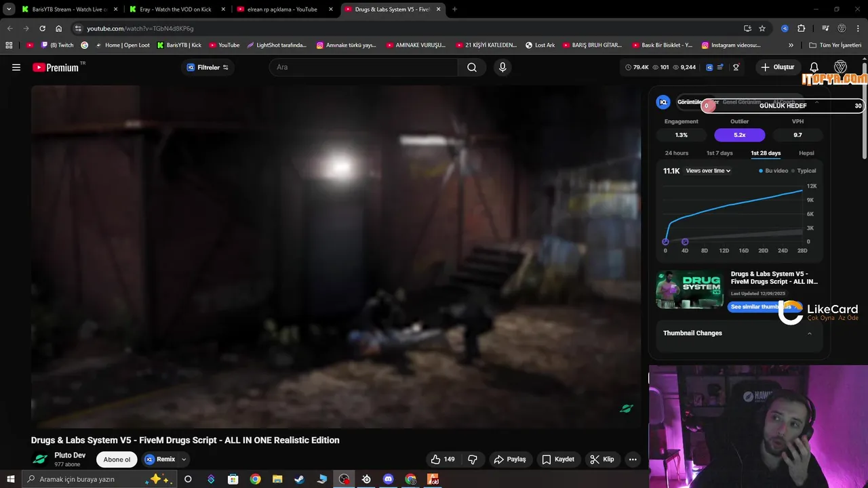
Task: Toggle Bu video series in chart legend
Action: tap(774, 171)
